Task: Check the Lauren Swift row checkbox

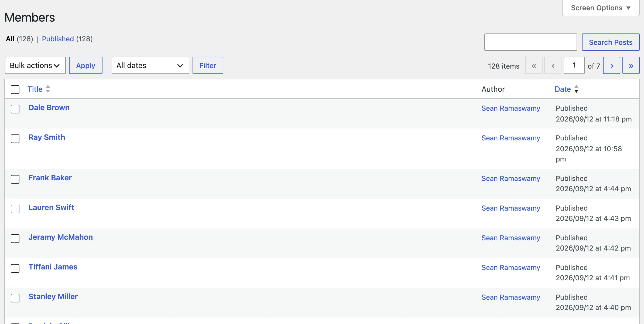Action: (x=15, y=209)
